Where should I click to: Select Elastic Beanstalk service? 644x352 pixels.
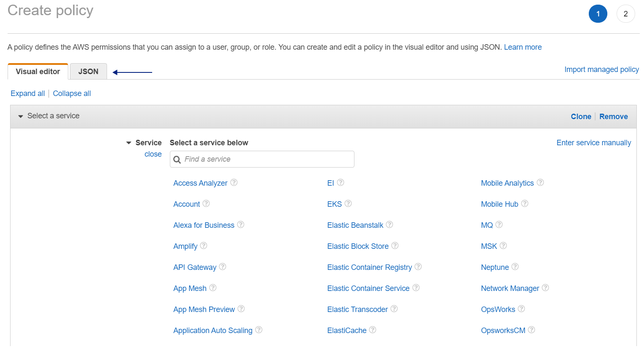tap(355, 225)
